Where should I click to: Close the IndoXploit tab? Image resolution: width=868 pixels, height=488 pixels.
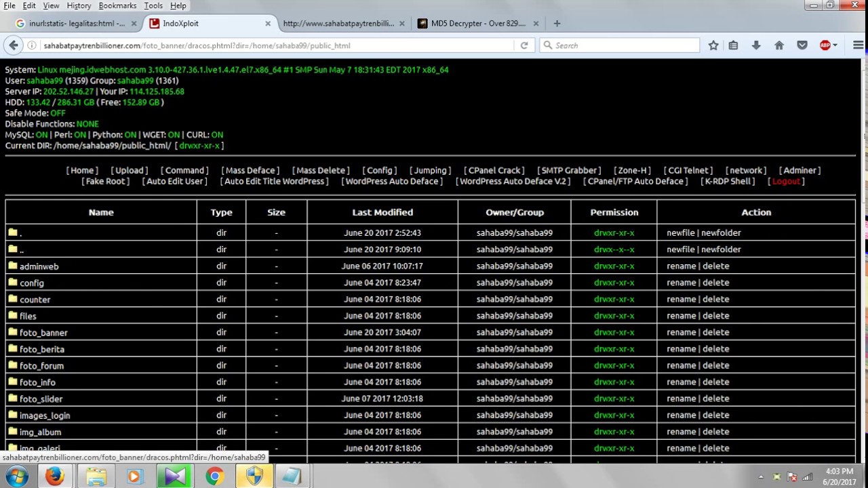[x=268, y=23]
